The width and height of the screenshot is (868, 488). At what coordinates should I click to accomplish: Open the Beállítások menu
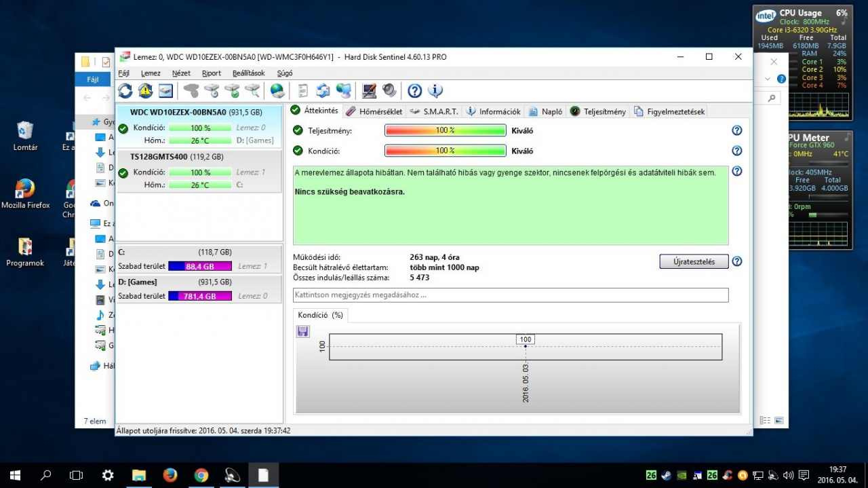point(249,73)
